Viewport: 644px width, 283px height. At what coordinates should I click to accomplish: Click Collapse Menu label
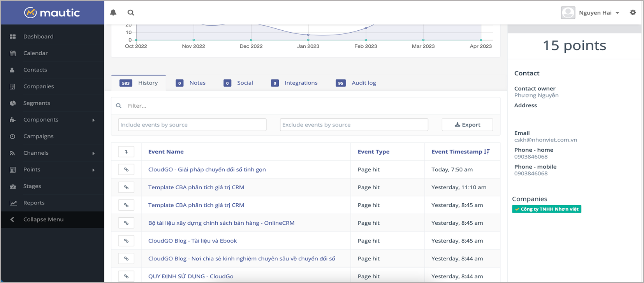click(43, 220)
